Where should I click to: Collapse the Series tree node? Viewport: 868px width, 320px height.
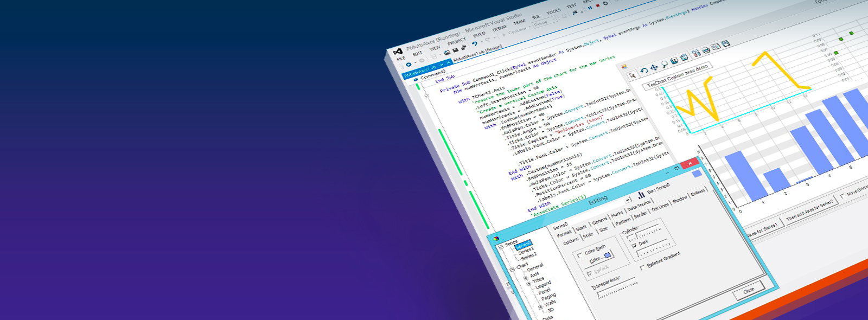pyautogui.click(x=501, y=247)
